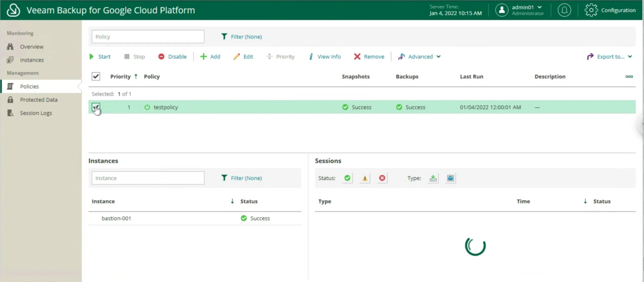Click the Policy search field
The height and width of the screenshot is (282, 644).
[148, 37]
